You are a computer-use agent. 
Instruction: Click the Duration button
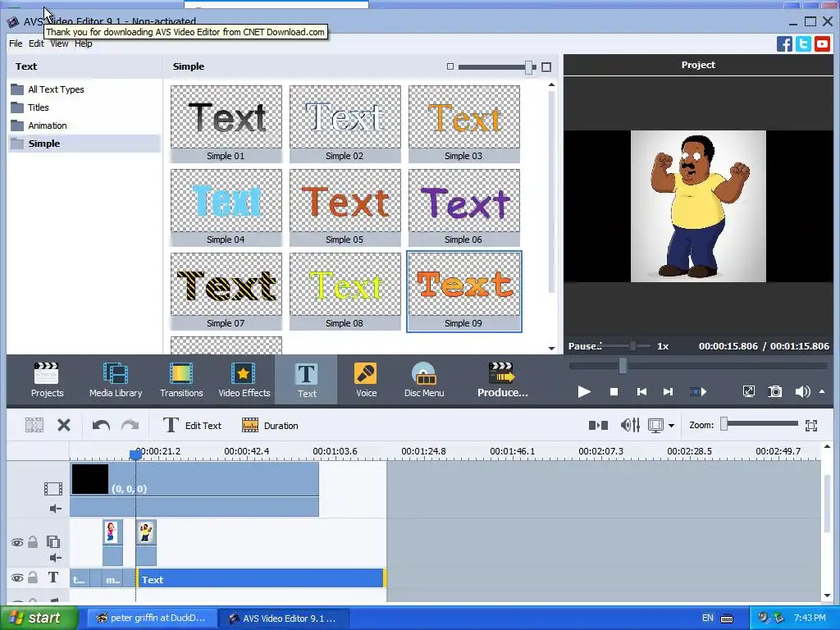coord(270,426)
